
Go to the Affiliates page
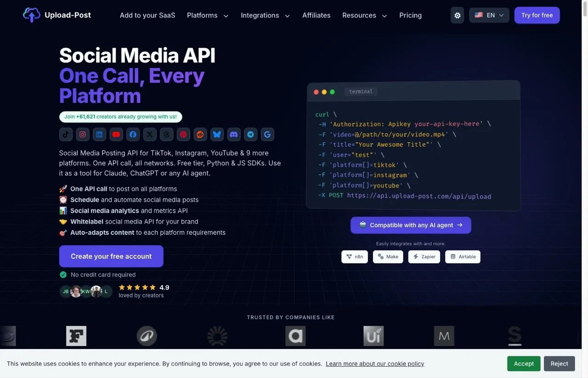(317, 15)
